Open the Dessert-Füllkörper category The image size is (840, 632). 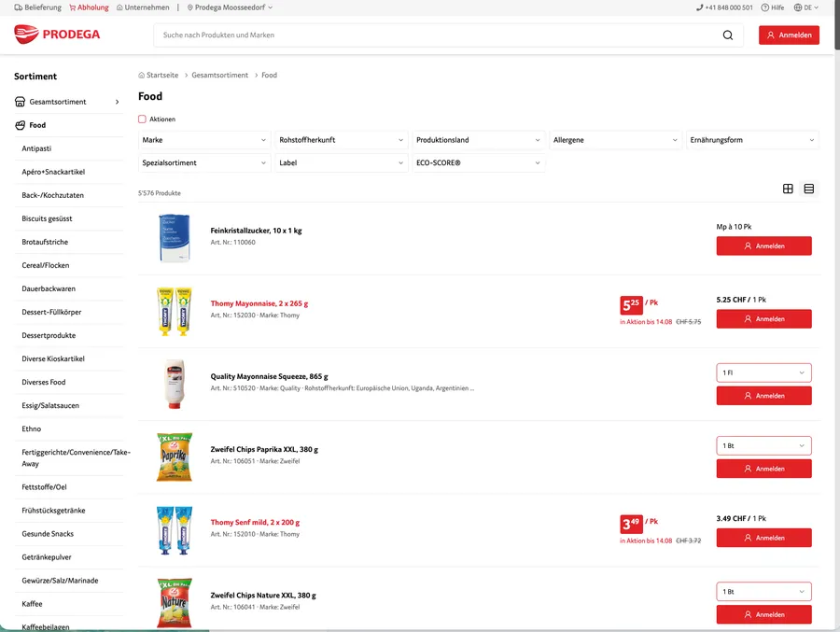51,312
